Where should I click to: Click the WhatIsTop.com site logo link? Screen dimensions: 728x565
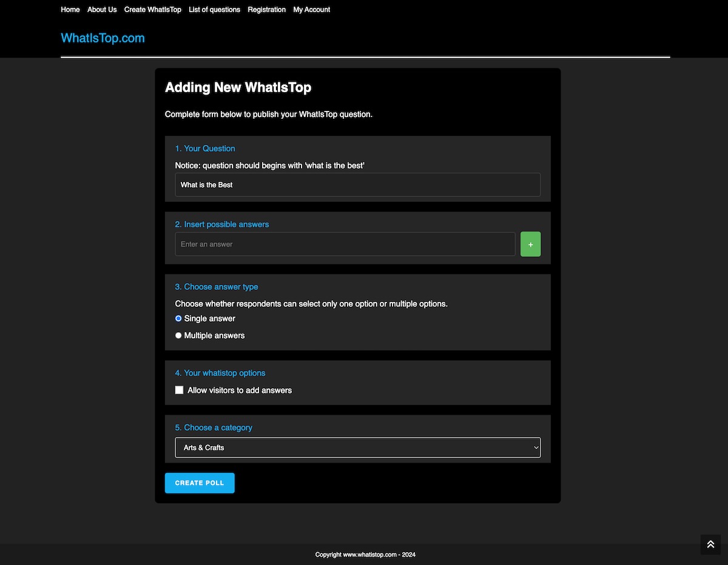[103, 38]
